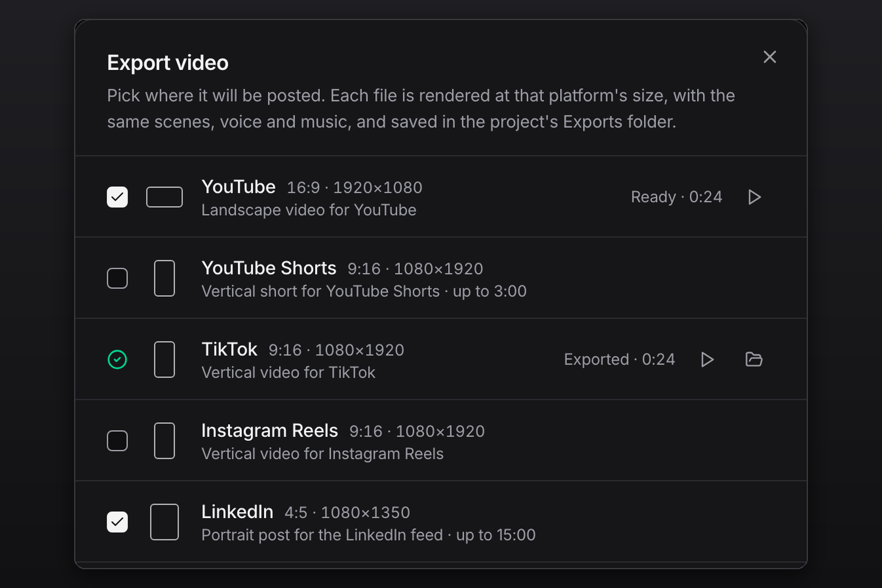Screen dimensions: 882x588
Task: Click the green exported checkmark for TikTok
Action: (x=117, y=359)
